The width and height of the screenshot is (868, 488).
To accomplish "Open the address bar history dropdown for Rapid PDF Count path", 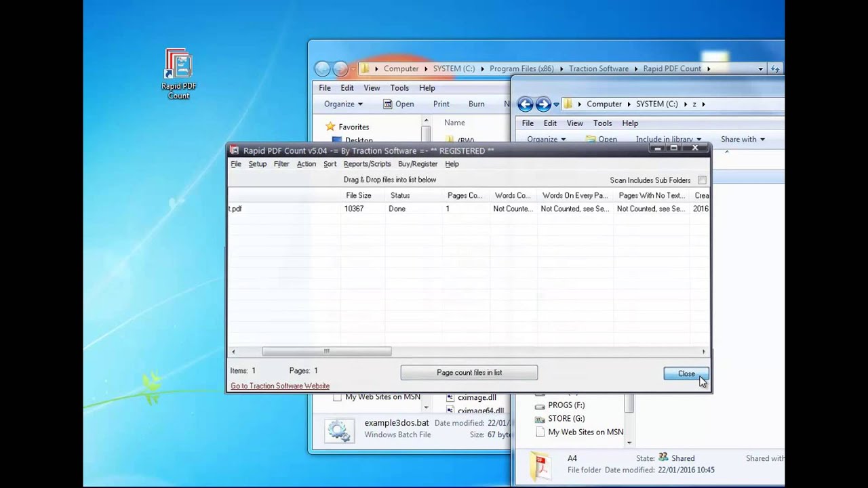I will [x=760, y=68].
